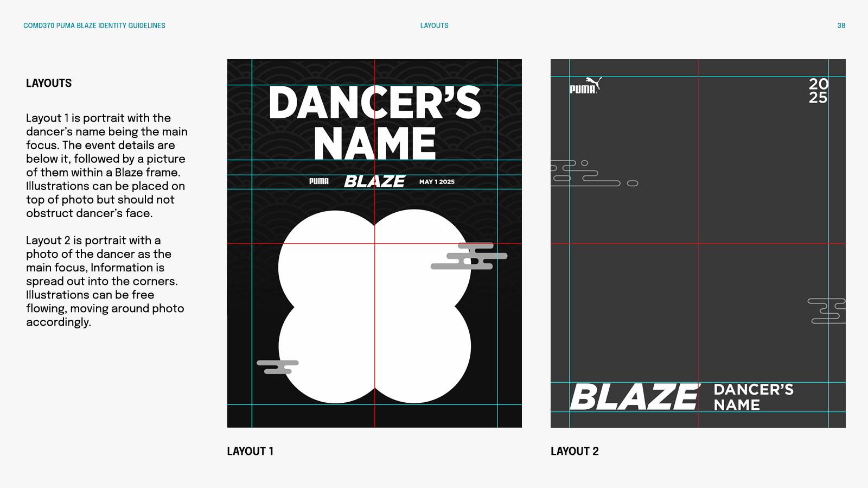
Task: Click the small PUMA wordmark in Layout 1
Action: point(318,181)
